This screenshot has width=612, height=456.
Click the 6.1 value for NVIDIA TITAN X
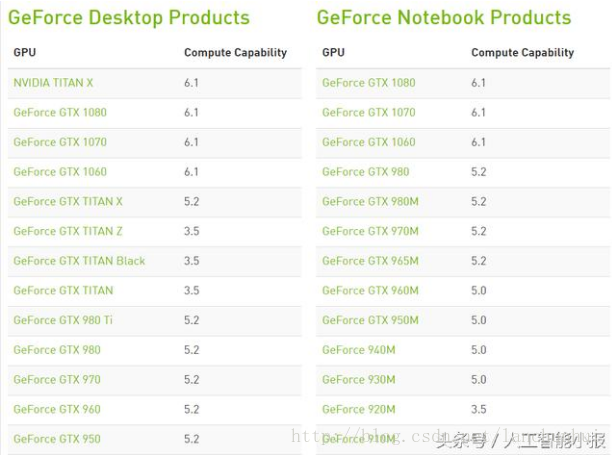point(191,83)
